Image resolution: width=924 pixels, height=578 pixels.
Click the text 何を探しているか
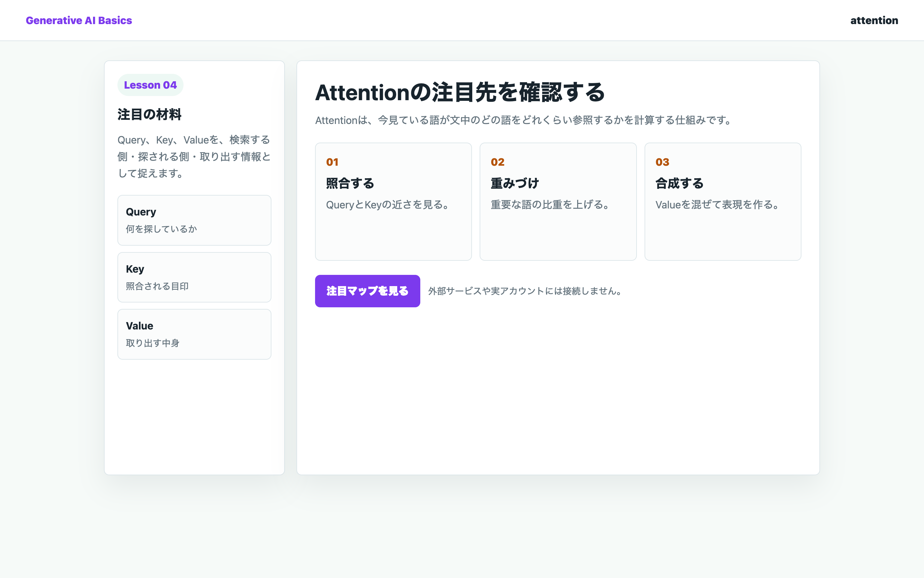(x=161, y=229)
